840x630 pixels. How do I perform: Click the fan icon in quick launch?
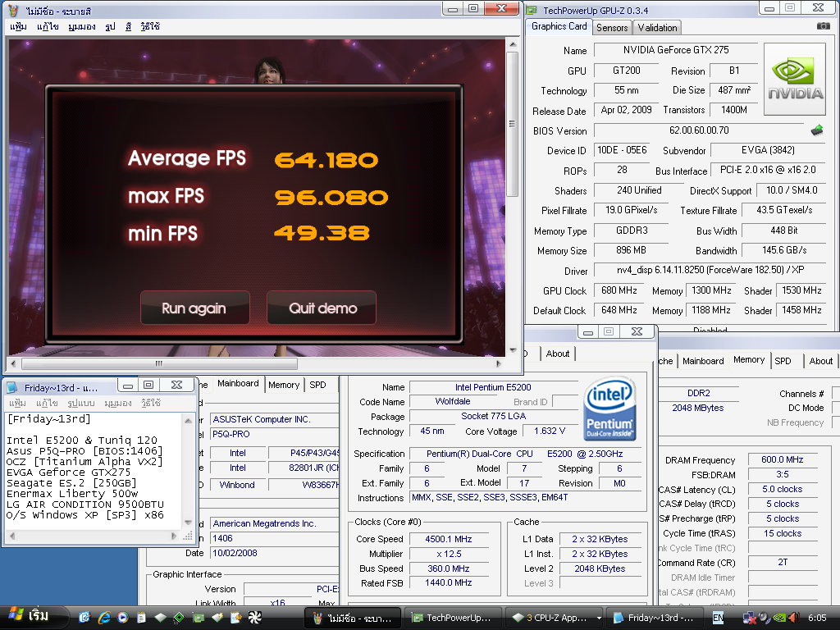255,618
